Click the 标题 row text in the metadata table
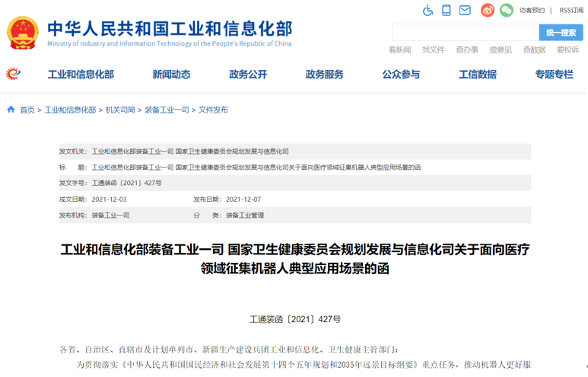Screen dimensions: 588x377 256,167
